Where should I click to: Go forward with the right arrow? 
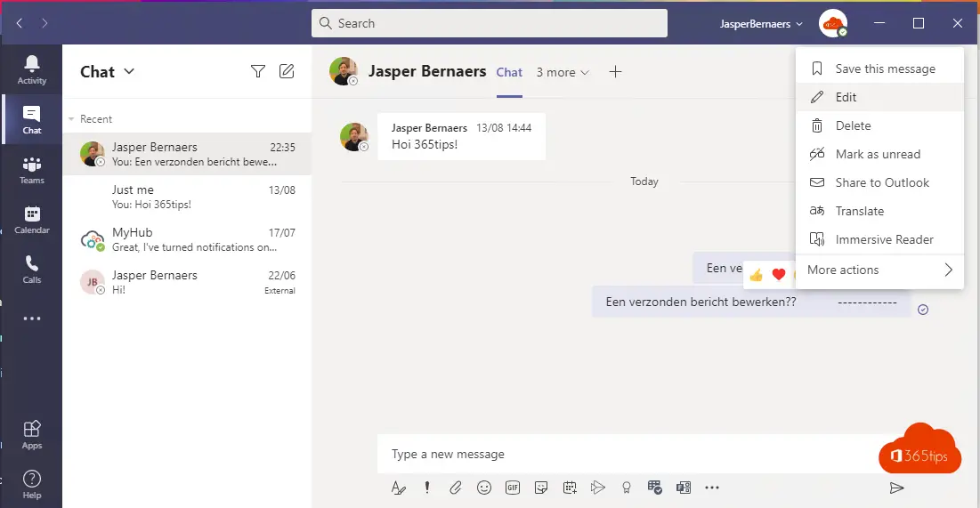(45, 23)
